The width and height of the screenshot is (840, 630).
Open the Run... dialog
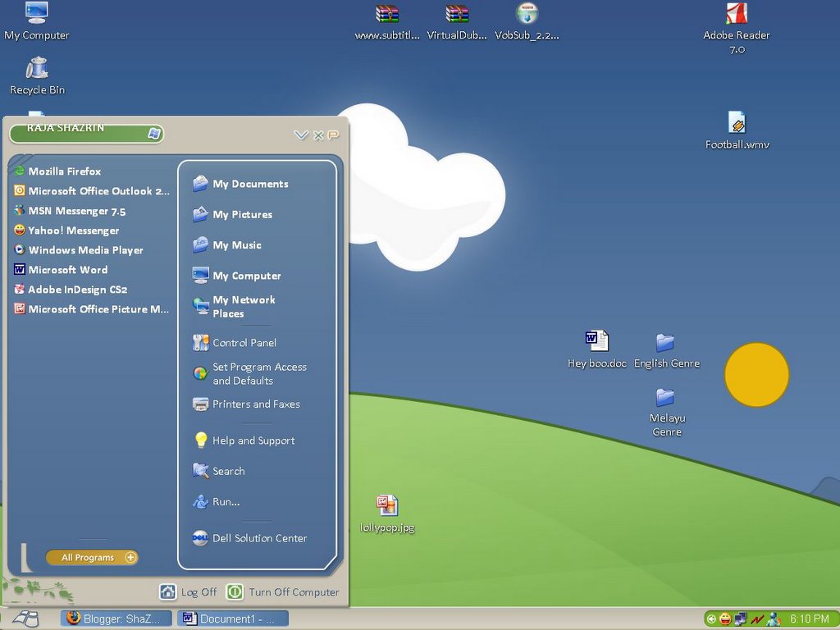tap(217, 501)
